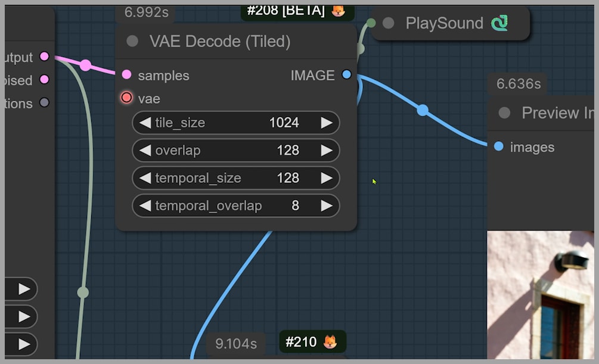The height and width of the screenshot is (364, 599).
Task: Decrease overlap value with left arrow
Action: [145, 150]
